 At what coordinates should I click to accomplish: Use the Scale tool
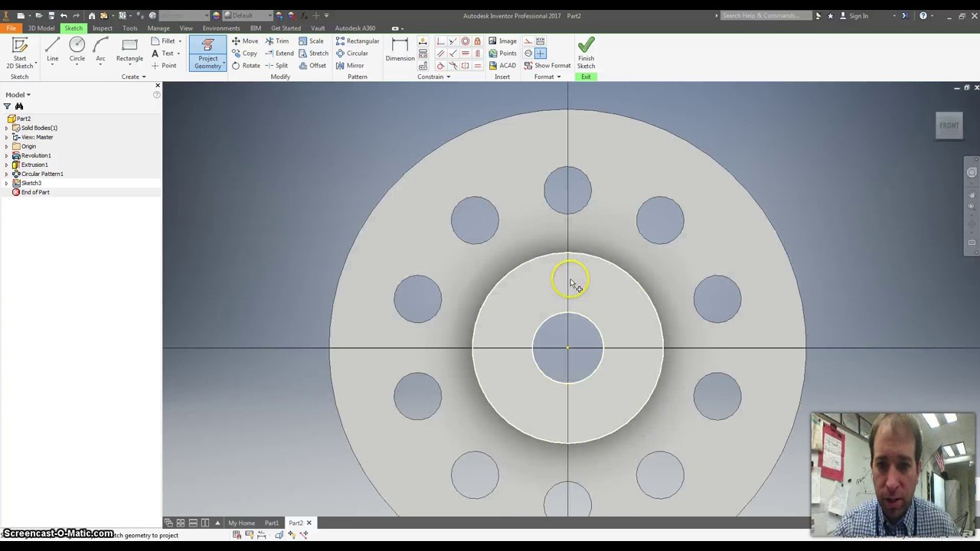[x=311, y=41]
